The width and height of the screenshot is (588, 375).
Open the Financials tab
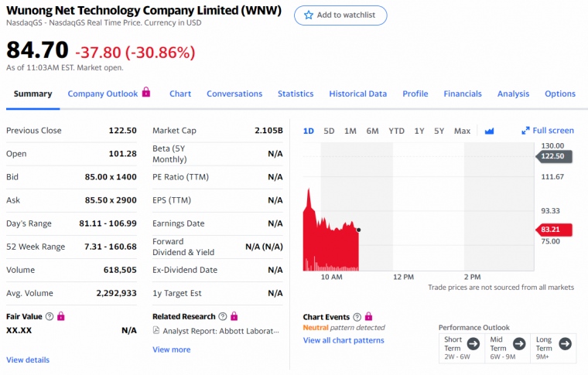(x=463, y=94)
